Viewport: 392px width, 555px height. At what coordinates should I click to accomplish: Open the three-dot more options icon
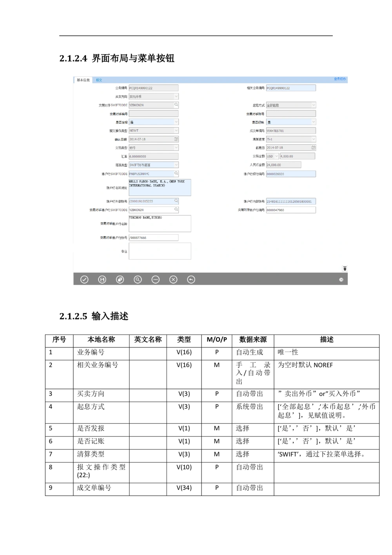coord(156,279)
